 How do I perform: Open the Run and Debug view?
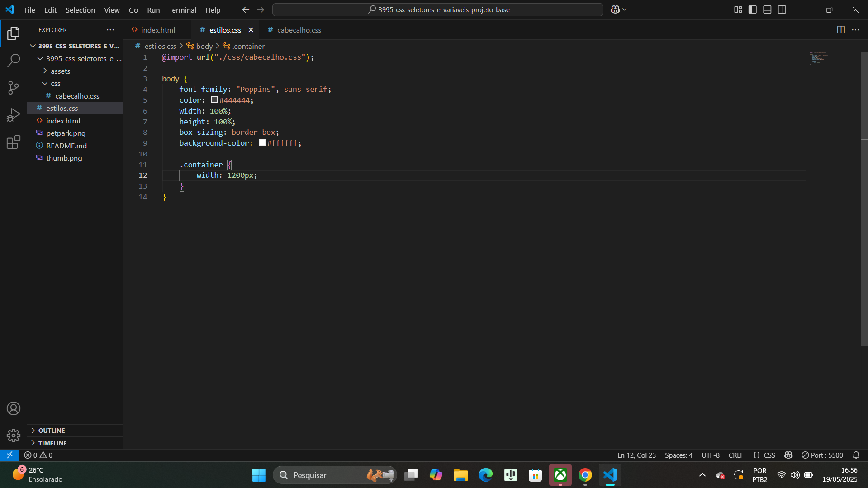(x=14, y=115)
